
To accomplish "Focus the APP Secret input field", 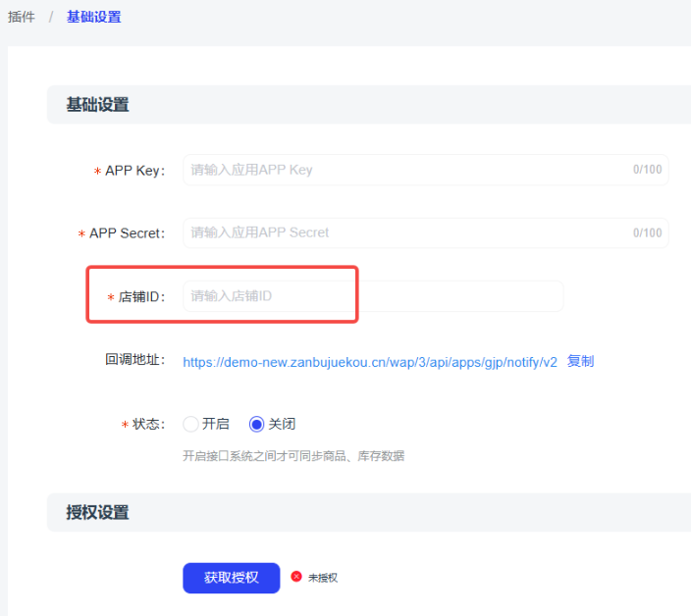I will click(402, 232).
